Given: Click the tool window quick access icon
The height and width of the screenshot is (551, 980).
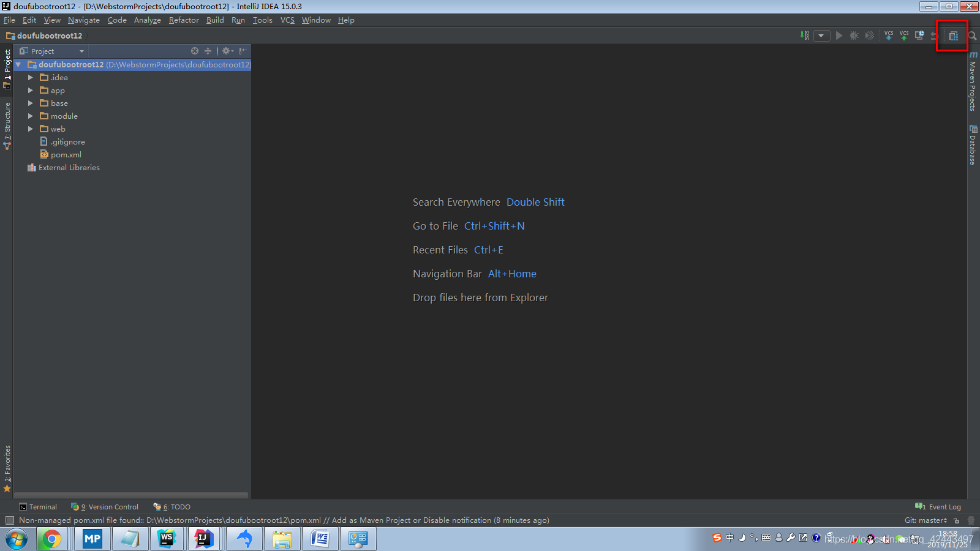Looking at the screenshot, I should [9, 520].
